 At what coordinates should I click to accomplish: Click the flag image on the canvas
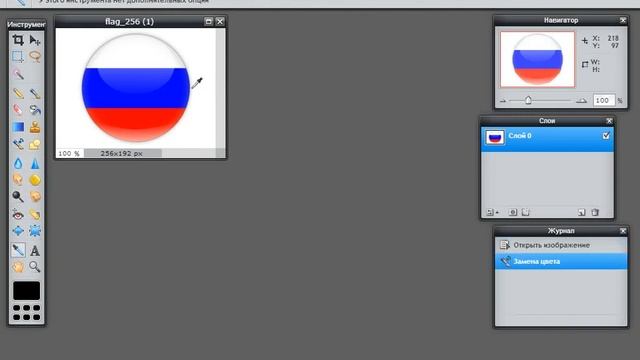[x=136, y=88]
